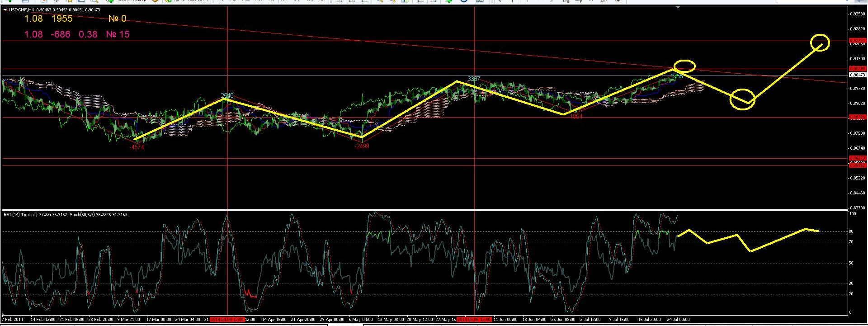This screenshot has height=326, width=868.
Task: Click the yellow "1.08" value
Action: click(x=33, y=19)
